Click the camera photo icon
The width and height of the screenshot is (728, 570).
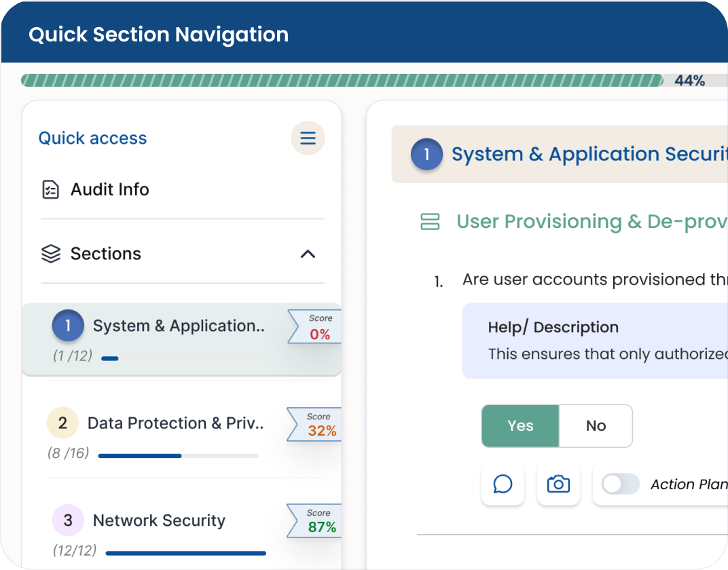click(558, 484)
